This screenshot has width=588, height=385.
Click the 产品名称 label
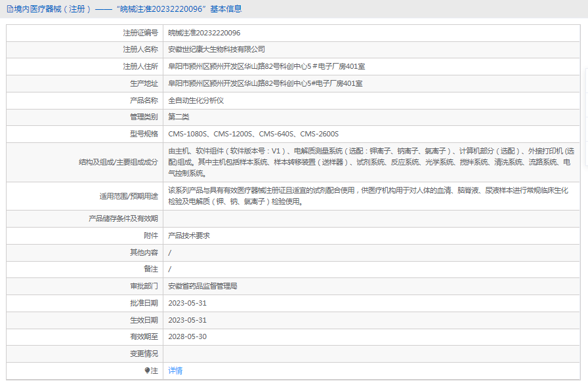click(x=144, y=100)
